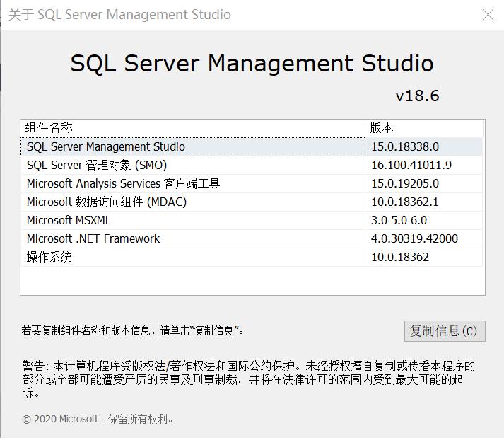Select the Microsoft MSXML row
504x438 pixels.
tap(252, 220)
